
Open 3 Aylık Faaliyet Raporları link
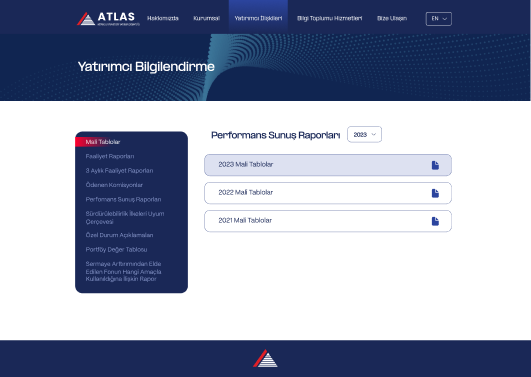pyautogui.click(x=119, y=171)
